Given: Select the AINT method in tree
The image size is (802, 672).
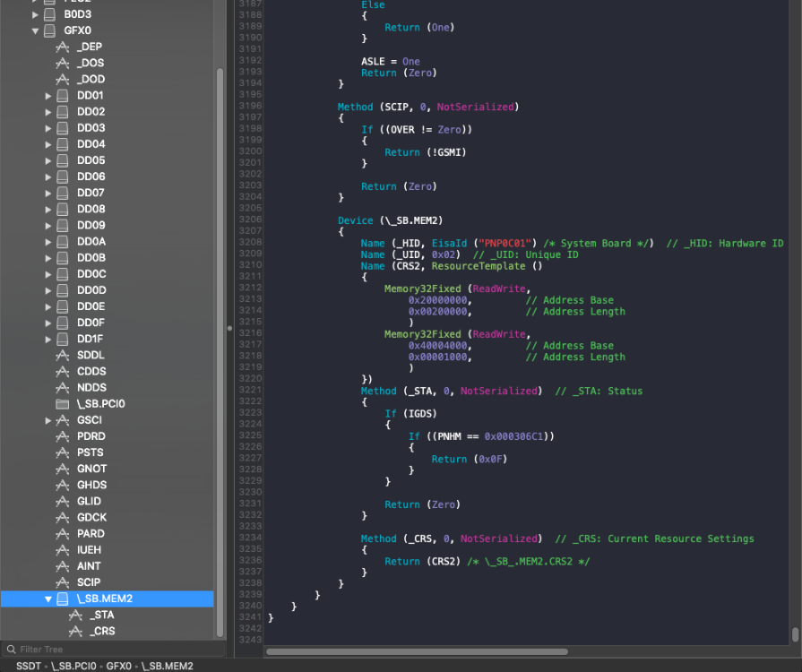Looking at the screenshot, I should (x=107, y=566).
